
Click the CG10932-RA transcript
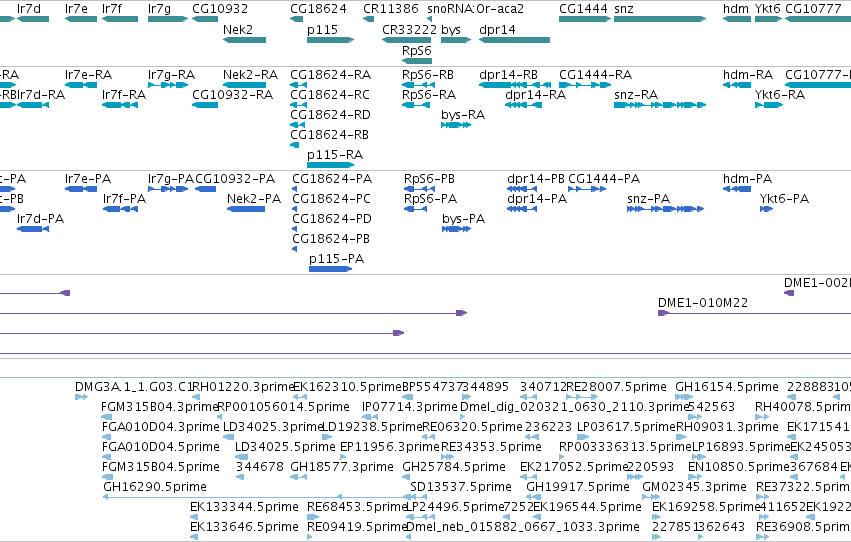[205, 105]
